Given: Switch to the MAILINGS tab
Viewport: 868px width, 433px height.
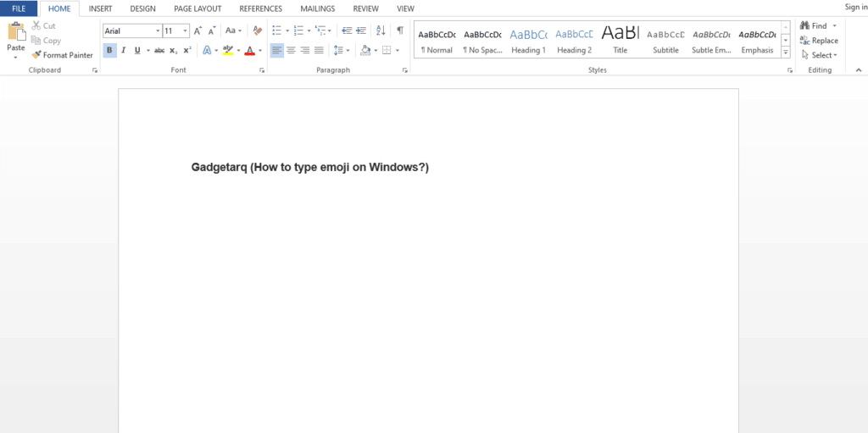Looking at the screenshot, I should (x=318, y=8).
